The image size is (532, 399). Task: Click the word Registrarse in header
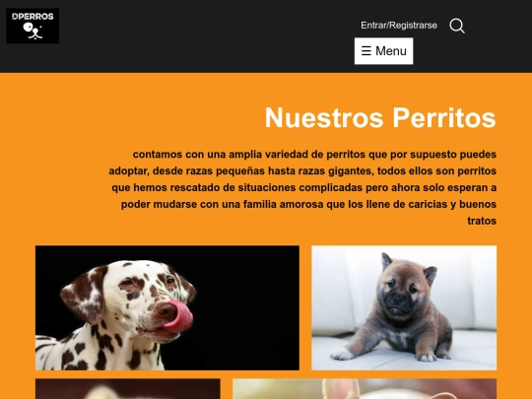(x=413, y=26)
